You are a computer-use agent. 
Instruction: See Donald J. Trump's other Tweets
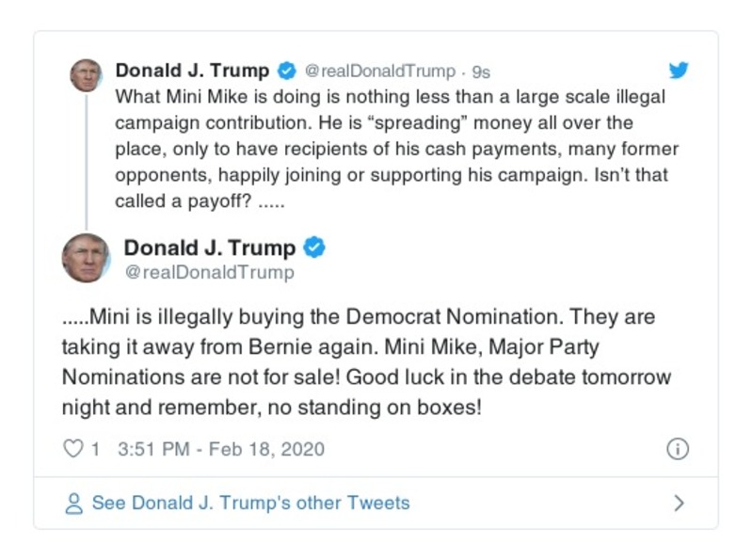[250, 504]
